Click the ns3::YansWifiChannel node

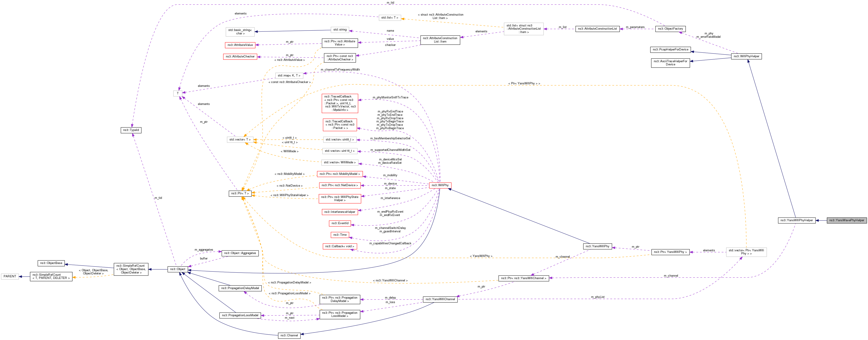pyautogui.click(x=440, y=299)
